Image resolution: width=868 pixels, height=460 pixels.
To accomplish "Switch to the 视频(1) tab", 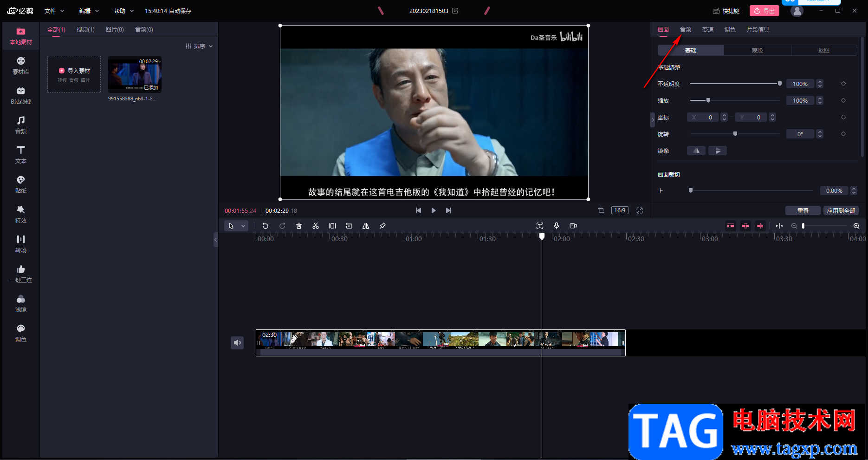I will pyautogui.click(x=85, y=29).
